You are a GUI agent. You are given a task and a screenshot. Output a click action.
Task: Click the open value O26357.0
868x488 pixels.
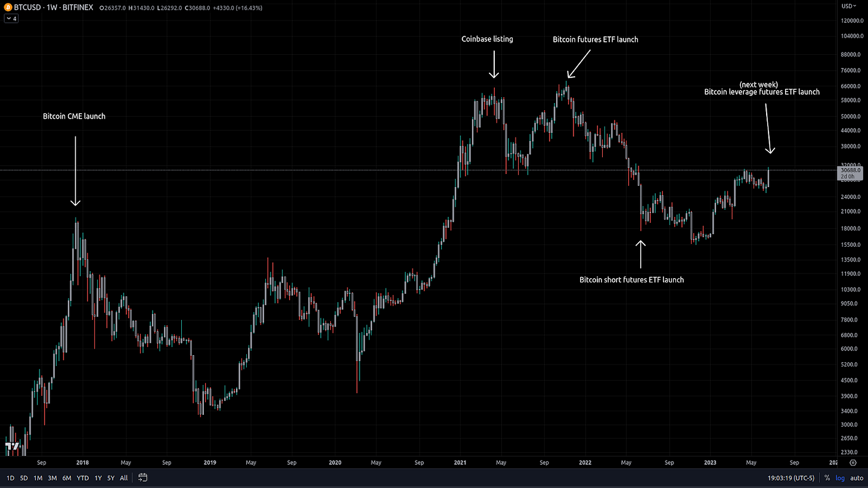coord(112,8)
